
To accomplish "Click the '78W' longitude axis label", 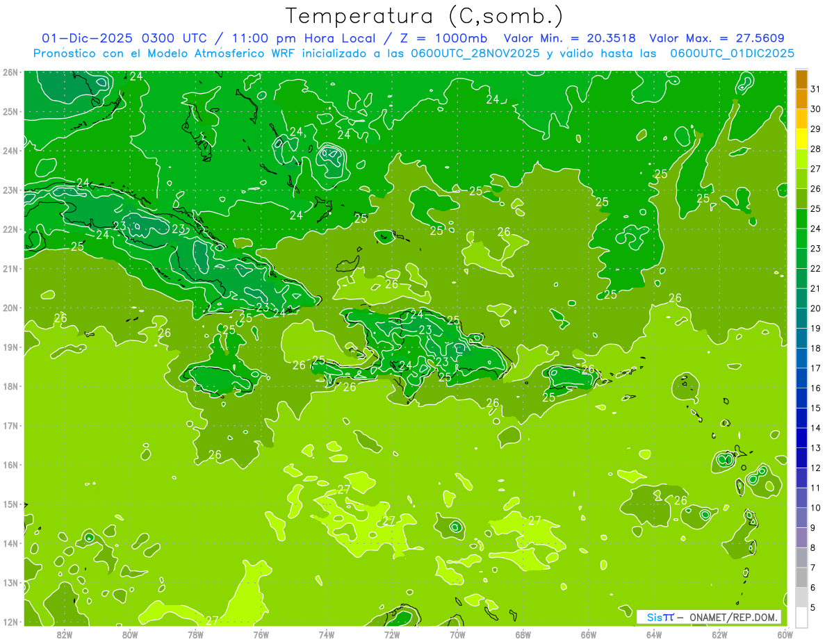I will tap(195, 634).
